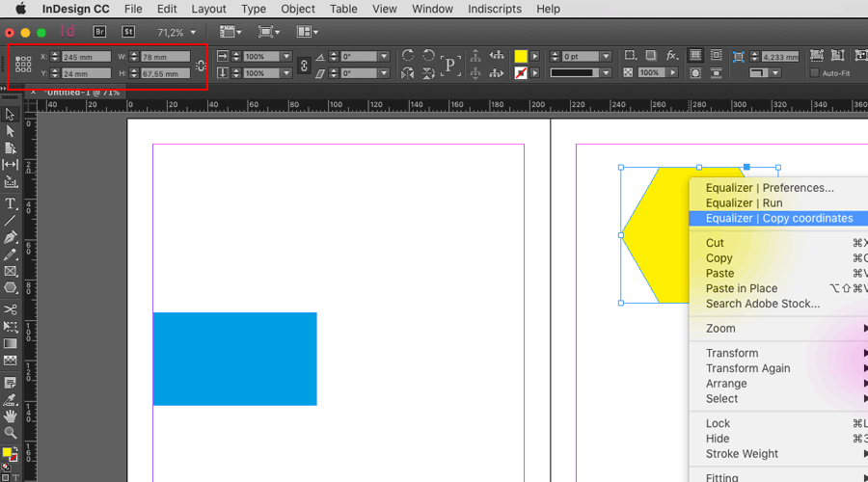Open the fx effects button
Viewport: 868px width, 482px height.
[x=672, y=56]
